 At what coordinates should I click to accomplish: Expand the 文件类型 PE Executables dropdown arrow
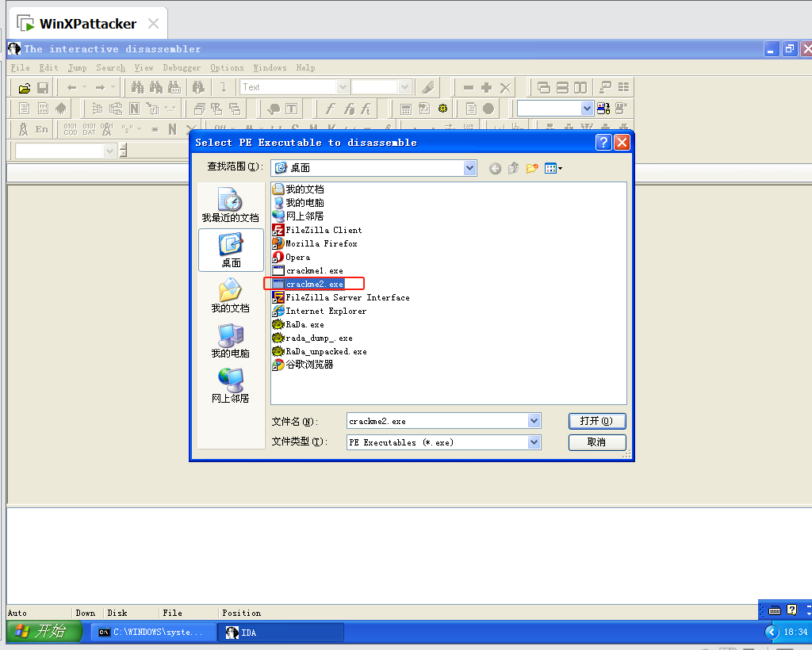click(x=534, y=442)
